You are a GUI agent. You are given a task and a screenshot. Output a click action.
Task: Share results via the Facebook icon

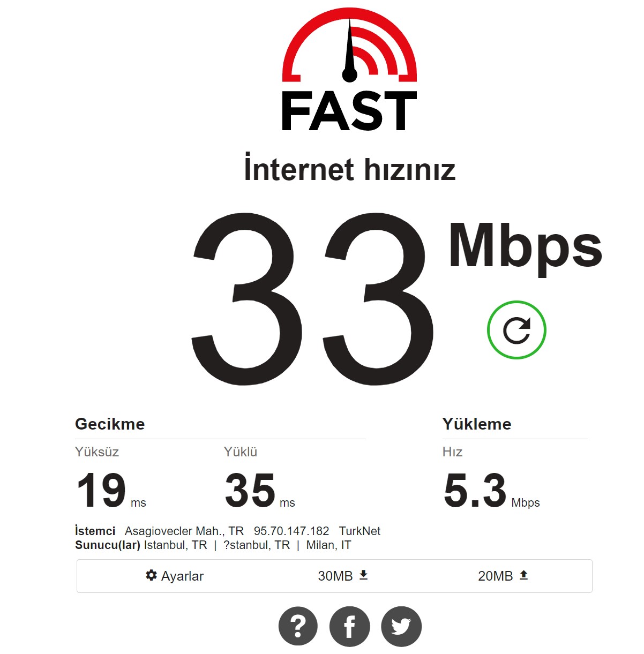349,626
